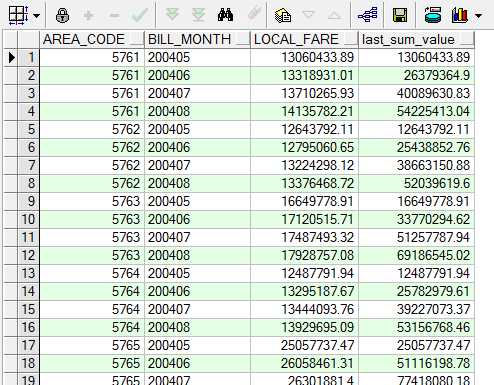Click the connected query tree icon
This screenshot has width=494, height=385.
[367, 15]
